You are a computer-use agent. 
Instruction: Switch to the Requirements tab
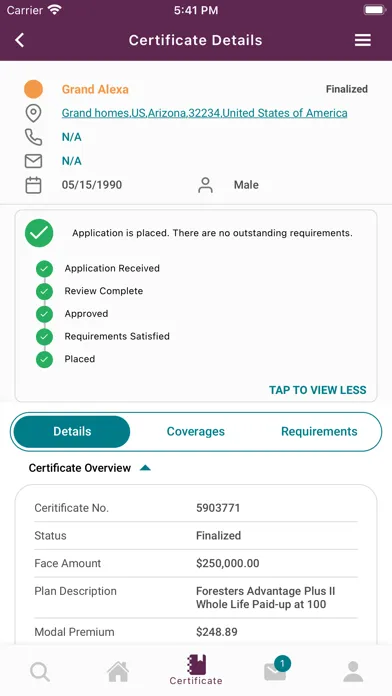[x=319, y=431]
